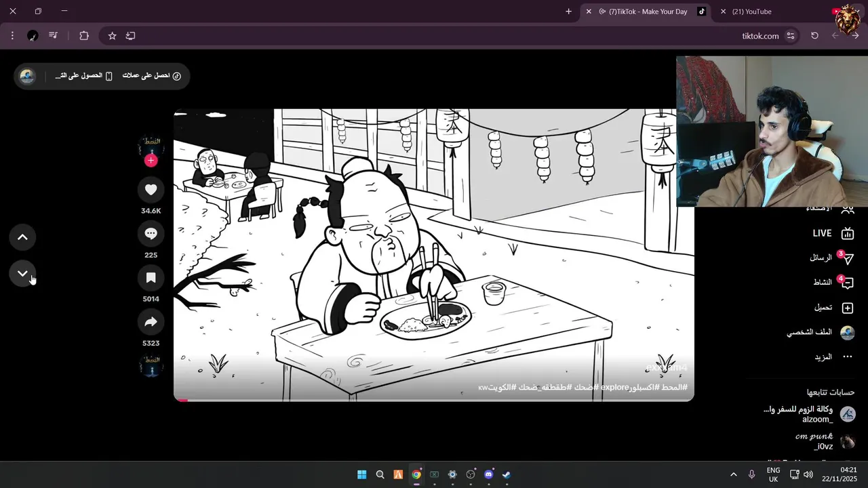Viewport: 868px width, 488px height.
Task: Like the video with the heart icon
Action: point(151,190)
